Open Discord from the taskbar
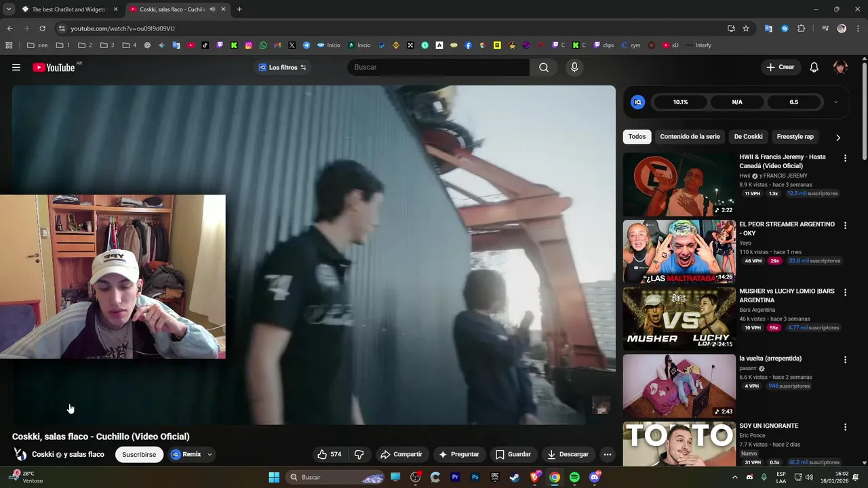868x488 pixels. tap(595, 477)
